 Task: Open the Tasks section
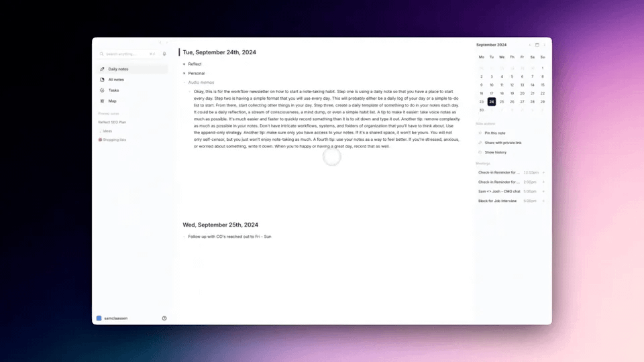tap(133, 90)
